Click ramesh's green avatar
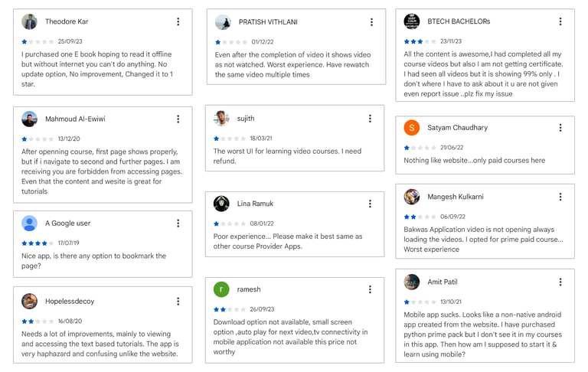This screenshot has height=372, width=588. click(x=222, y=289)
